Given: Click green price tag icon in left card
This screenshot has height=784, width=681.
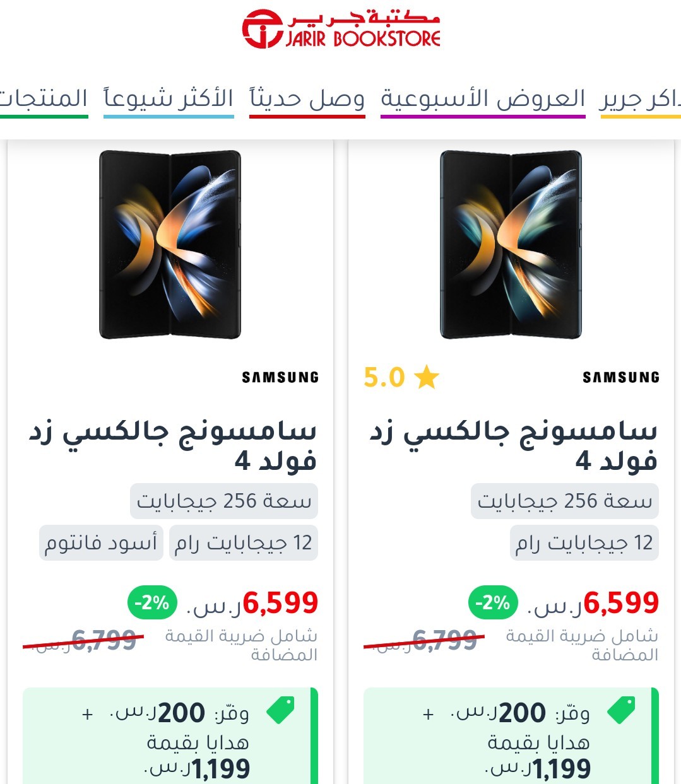Looking at the screenshot, I should (280, 710).
